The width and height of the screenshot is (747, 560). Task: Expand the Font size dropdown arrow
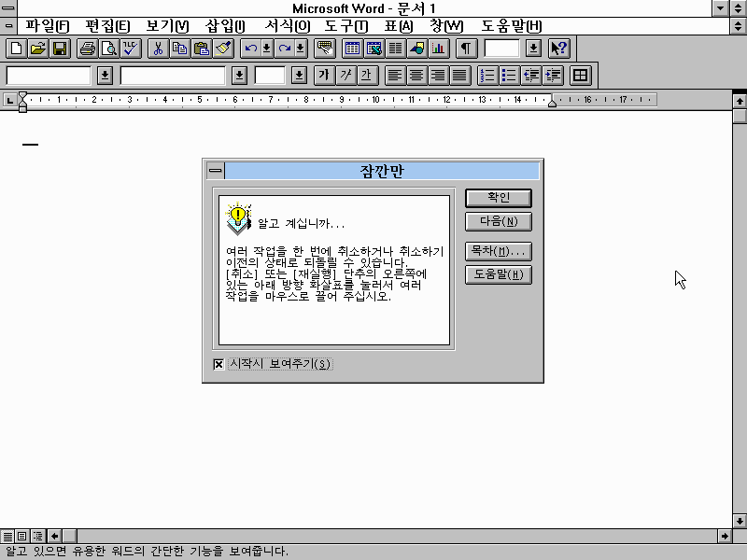(299, 76)
